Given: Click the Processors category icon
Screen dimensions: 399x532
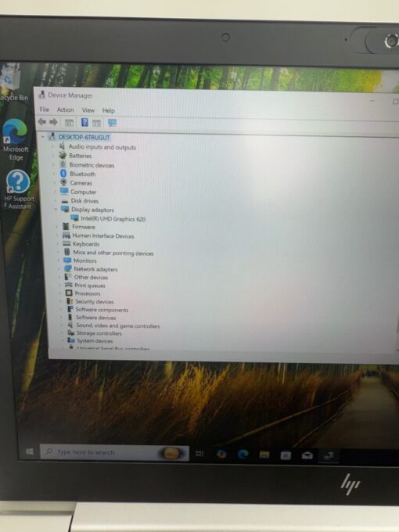Looking at the screenshot, I should click(x=69, y=293).
